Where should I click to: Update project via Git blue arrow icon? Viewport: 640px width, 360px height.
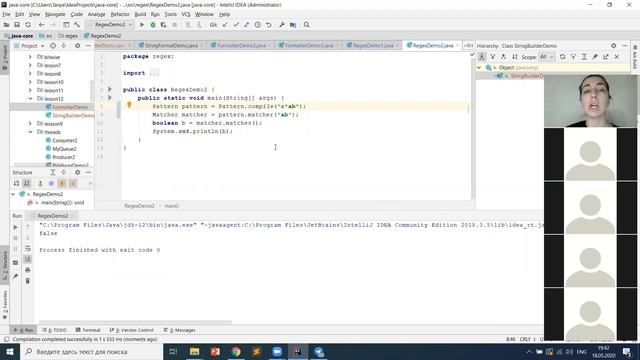coord(225,25)
